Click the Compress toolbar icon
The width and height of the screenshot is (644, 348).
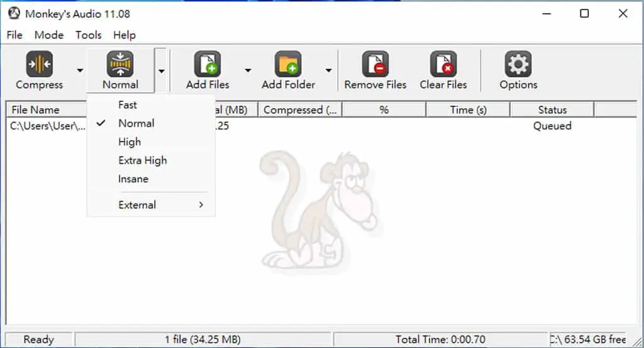[40, 64]
